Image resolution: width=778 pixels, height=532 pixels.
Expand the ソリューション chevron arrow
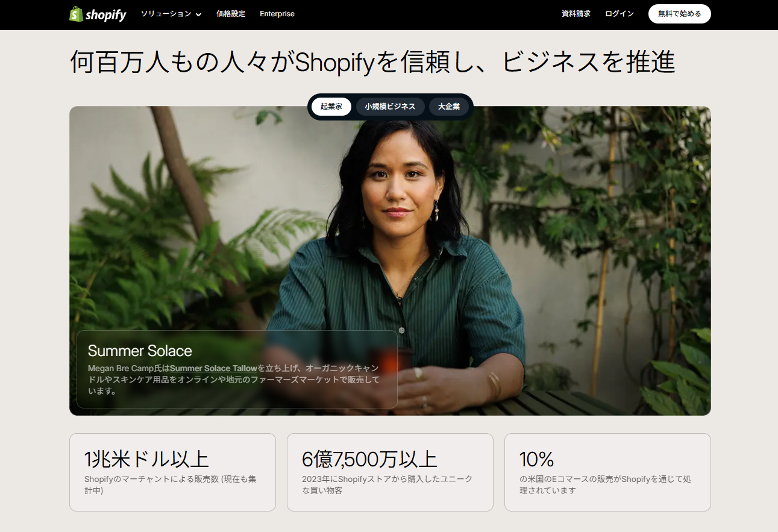tap(198, 14)
